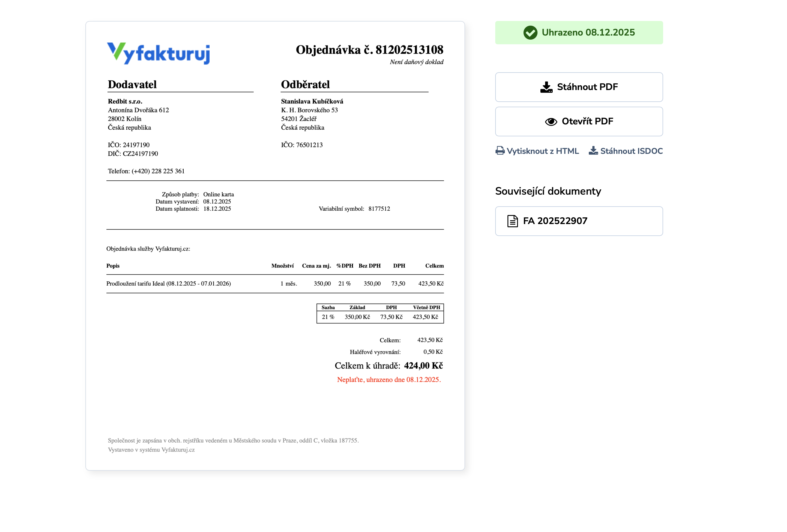This screenshot has width=787, height=532.
Task: Open the invoice PDF via Otevřít PDF
Action: 578,121
